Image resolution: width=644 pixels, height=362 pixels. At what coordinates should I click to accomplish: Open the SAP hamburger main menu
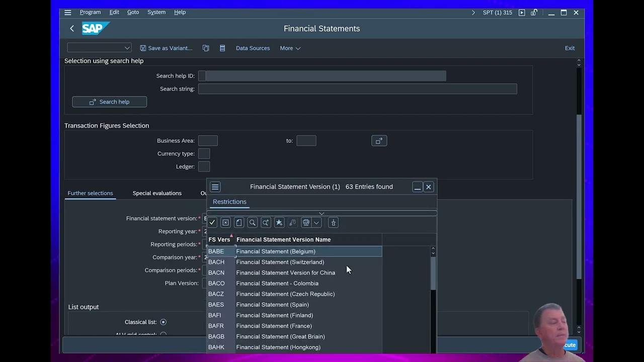pyautogui.click(x=68, y=13)
